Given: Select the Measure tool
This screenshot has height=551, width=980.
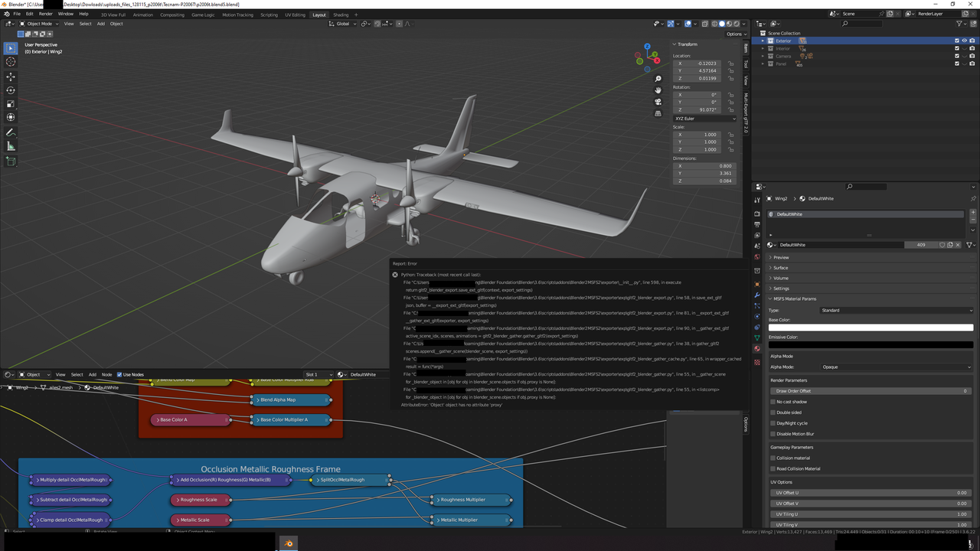Looking at the screenshot, I should tap(11, 146).
